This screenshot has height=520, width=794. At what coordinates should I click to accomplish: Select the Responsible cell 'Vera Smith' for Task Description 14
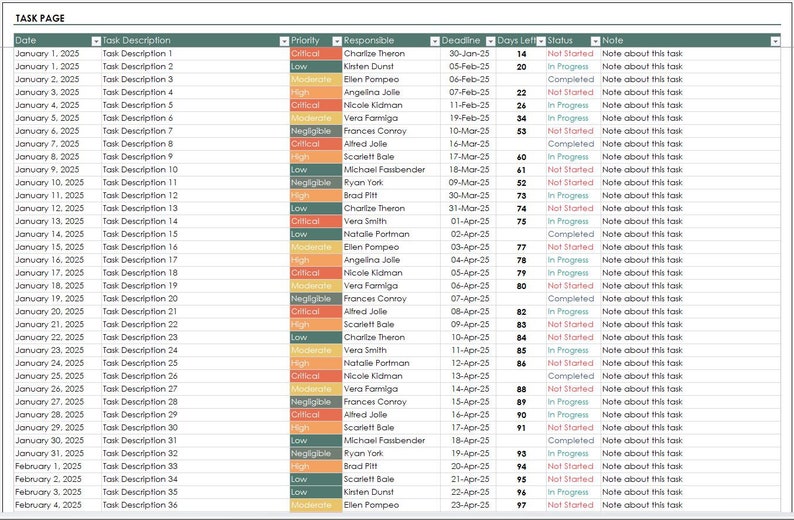[391, 221]
